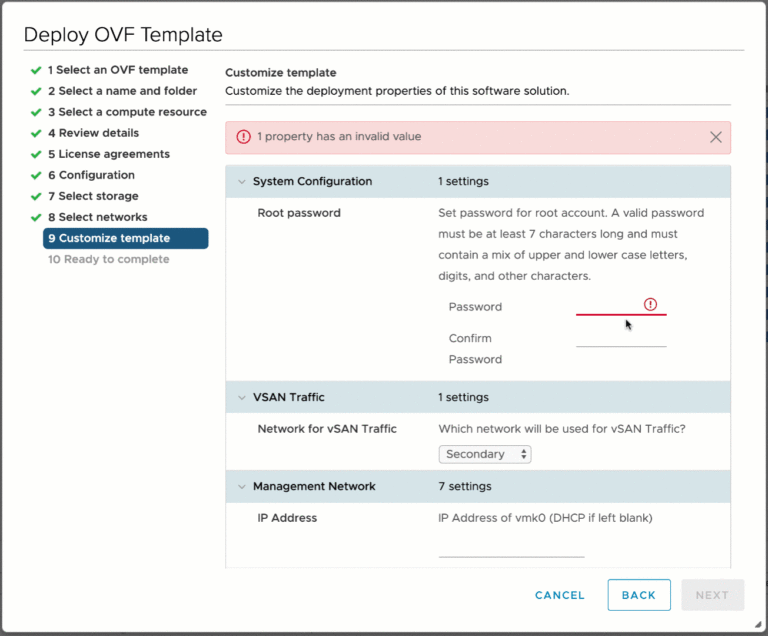This screenshot has height=636, width=768.
Task: Click green checkmark beside License agreements
Action: [36, 154]
